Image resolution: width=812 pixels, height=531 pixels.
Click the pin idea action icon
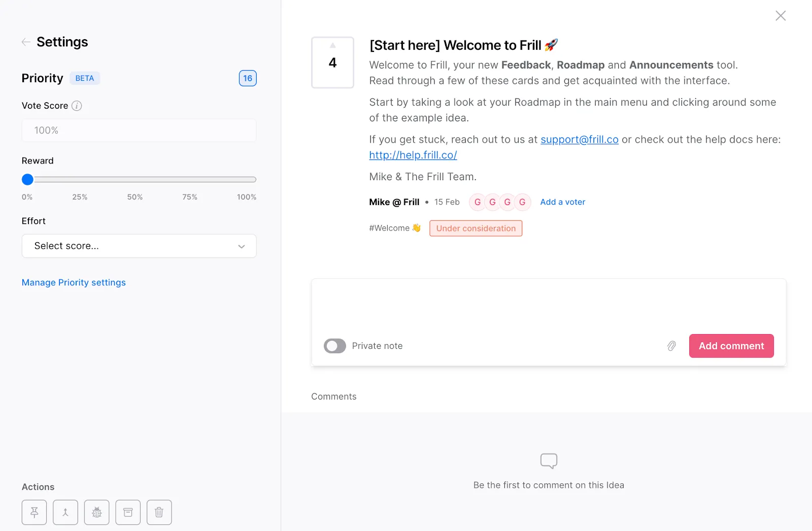[35, 512]
